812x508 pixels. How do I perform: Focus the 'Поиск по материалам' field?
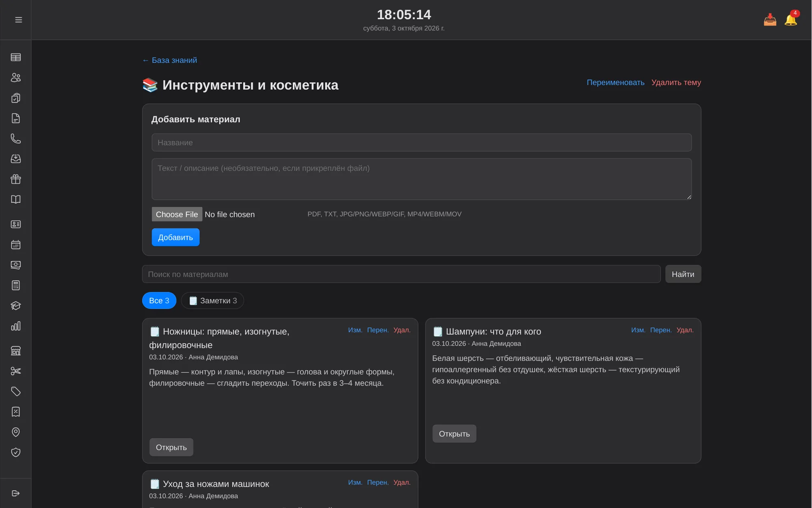[401, 274]
